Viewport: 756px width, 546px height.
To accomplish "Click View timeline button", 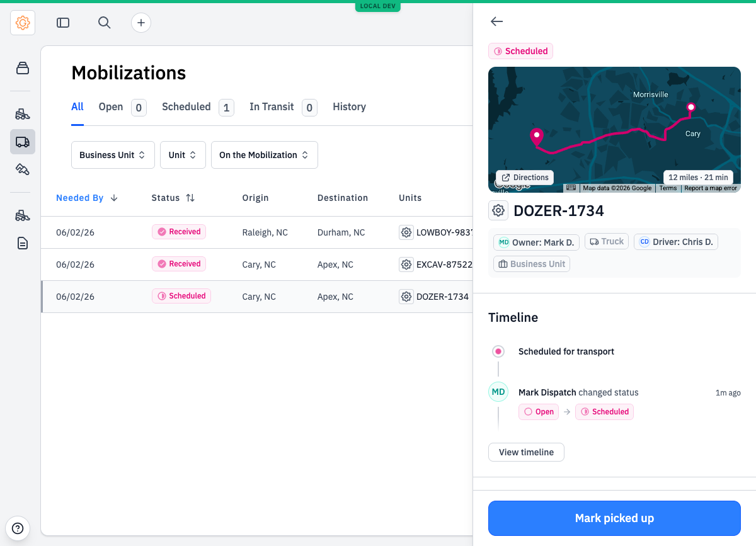I will (x=526, y=452).
